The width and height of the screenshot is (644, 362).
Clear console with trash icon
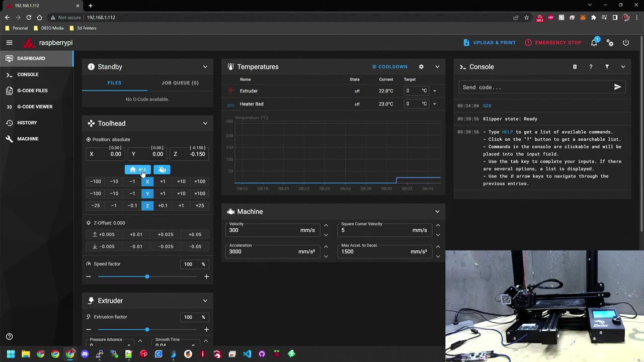coord(575,67)
